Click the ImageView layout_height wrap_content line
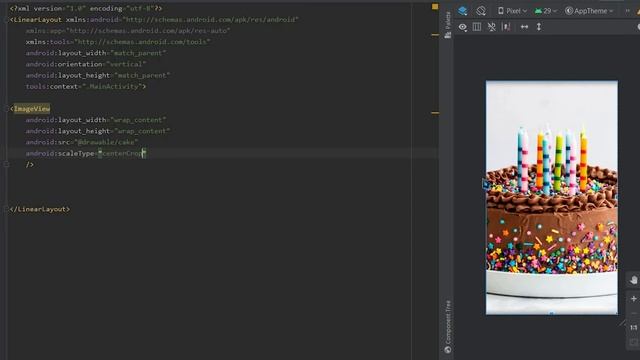Viewport: 640px width, 360px height. [98, 131]
